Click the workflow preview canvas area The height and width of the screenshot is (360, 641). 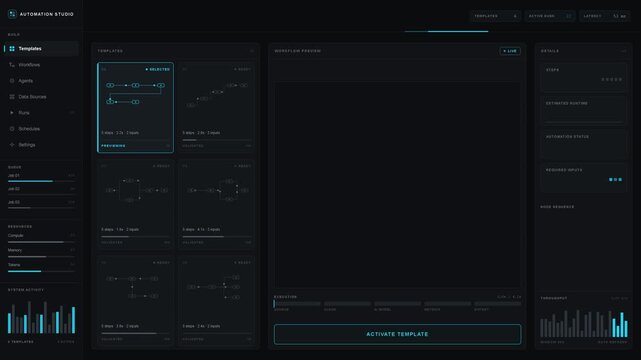(397, 185)
